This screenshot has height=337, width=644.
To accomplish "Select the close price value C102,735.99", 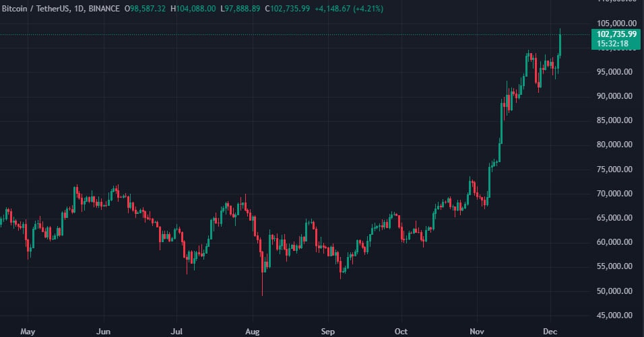I will (287, 9).
